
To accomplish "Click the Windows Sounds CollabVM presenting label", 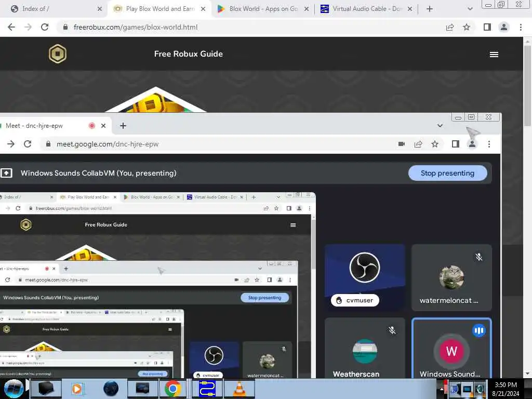I will click(x=98, y=173).
